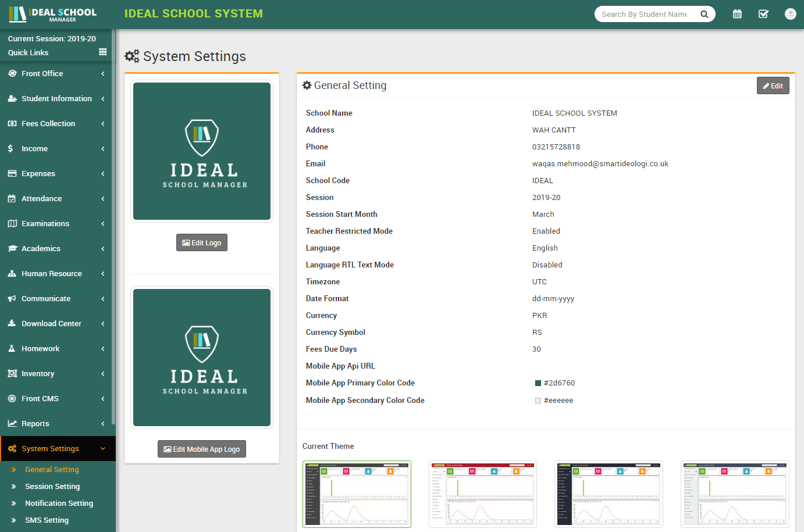This screenshot has width=804, height=532.
Task: Select the dark sidebar theme thumbnail
Action: [x=609, y=494]
